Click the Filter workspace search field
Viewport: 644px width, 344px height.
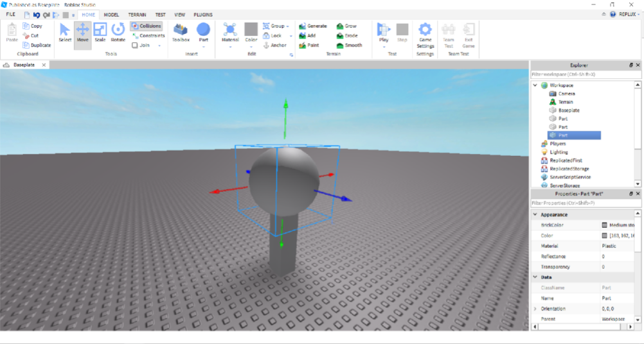click(585, 75)
